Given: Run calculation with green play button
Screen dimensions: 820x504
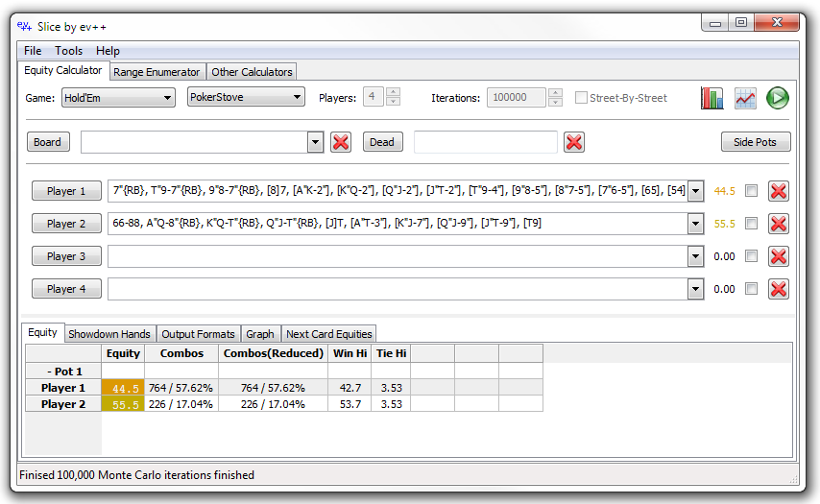Looking at the screenshot, I should click(778, 98).
